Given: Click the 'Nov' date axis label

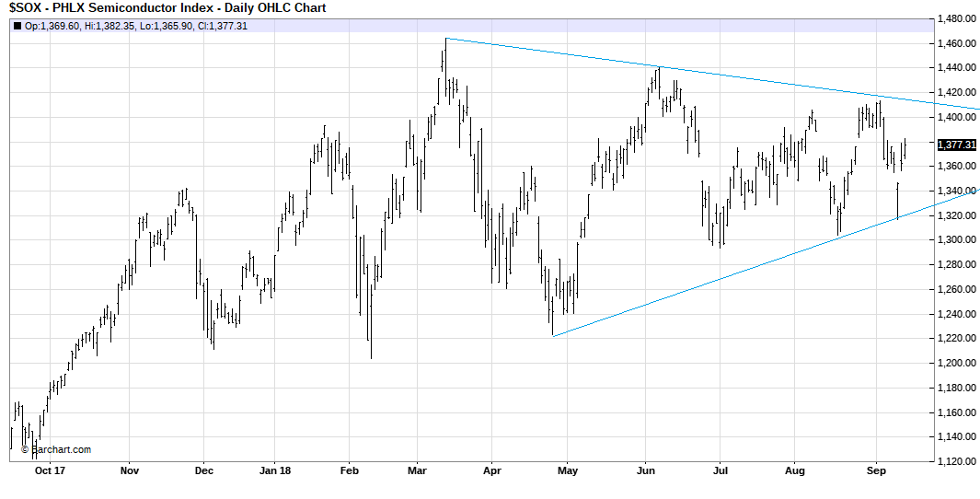Looking at the screenshot, I should pyautogui.click(x=130, y=470).
